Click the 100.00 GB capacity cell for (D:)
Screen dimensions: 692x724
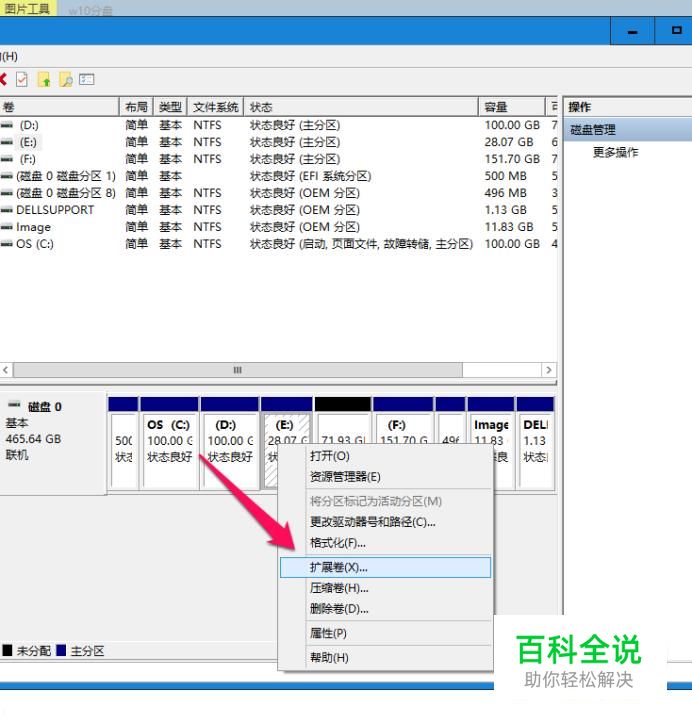512,125
